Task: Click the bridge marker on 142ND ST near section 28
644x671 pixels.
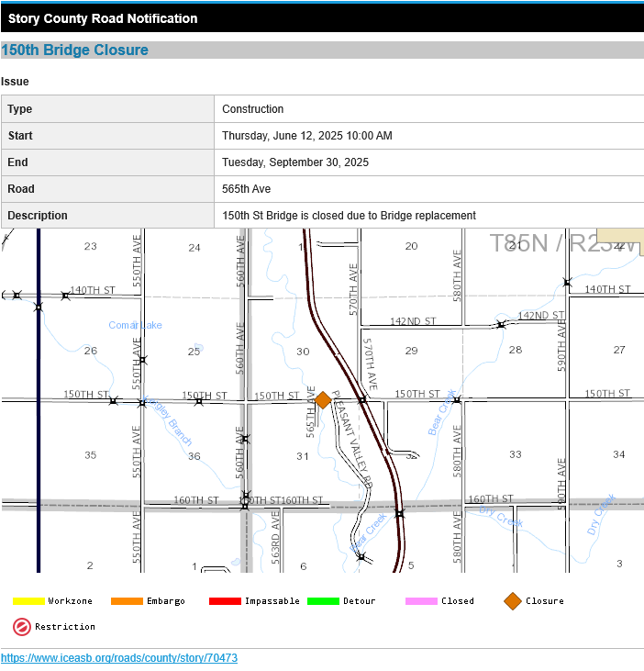Action: pos(501,325)
